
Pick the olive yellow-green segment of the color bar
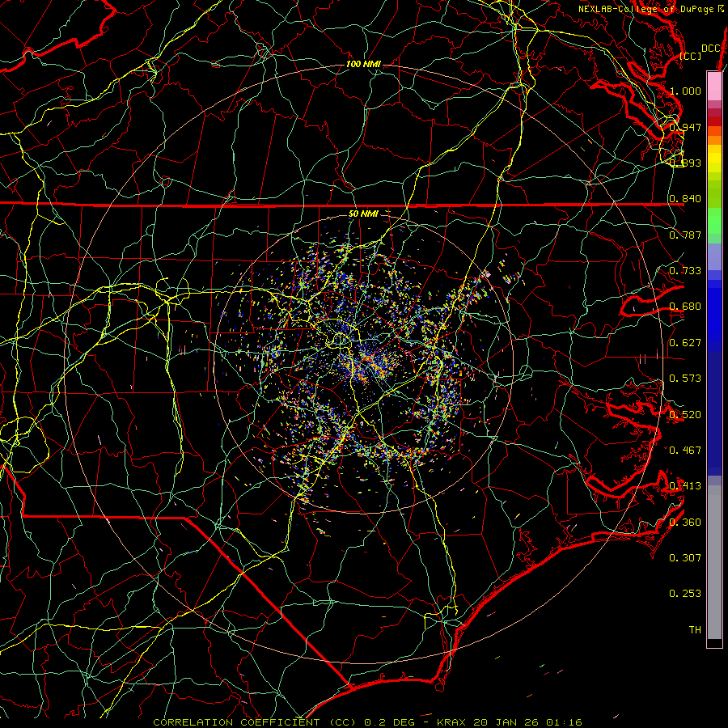[714, 194]
